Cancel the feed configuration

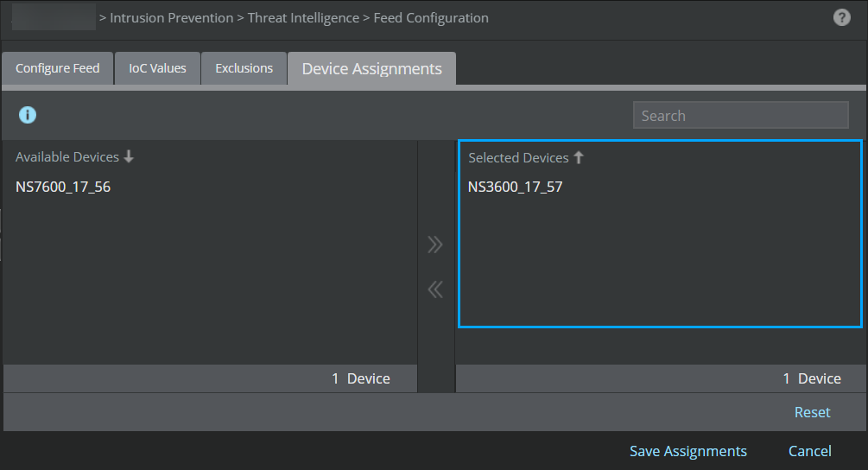(810, 451)
